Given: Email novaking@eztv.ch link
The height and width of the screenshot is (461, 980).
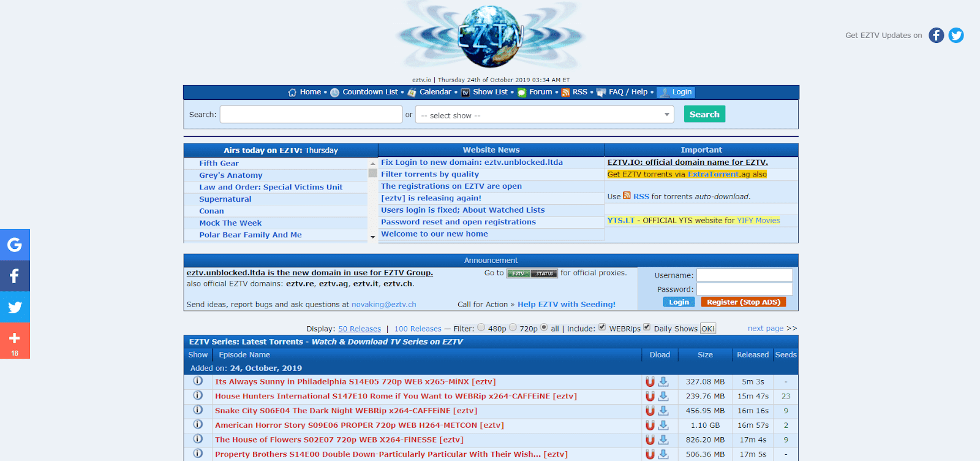Looking at the screenshot, I should coord(384,305).
